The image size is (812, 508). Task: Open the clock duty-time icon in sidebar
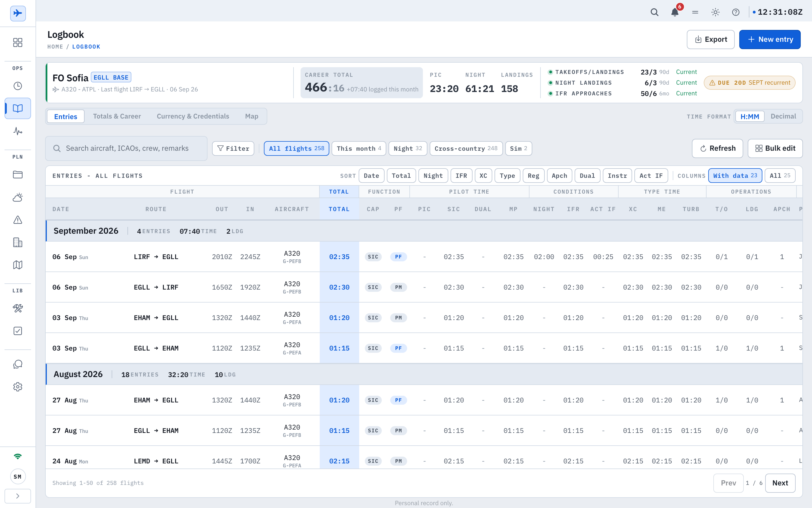[18, 86]
